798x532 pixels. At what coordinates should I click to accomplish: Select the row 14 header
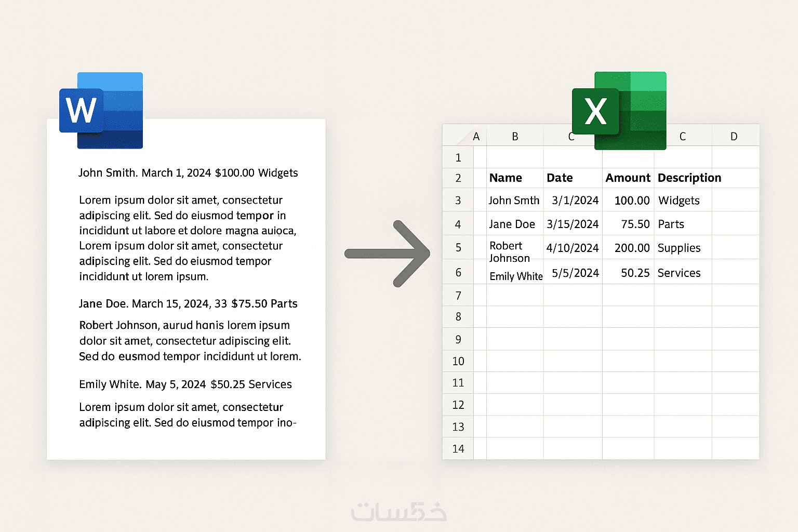point(458,448)
